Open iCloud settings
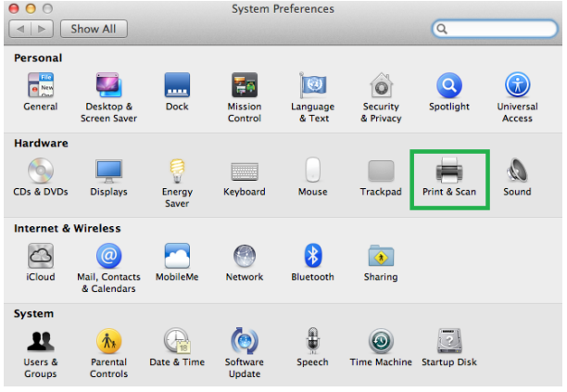Viewport: 567px width, 392px height. click(x=41, y=257)
